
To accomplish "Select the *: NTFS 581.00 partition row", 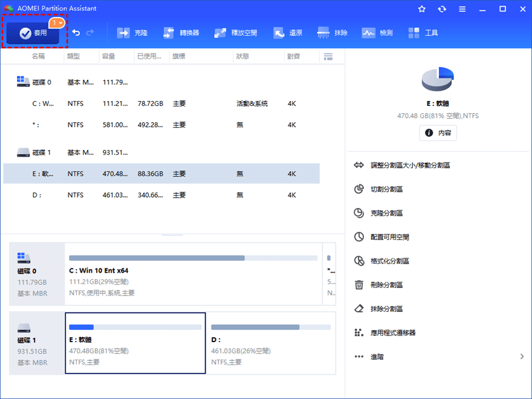I will click(161, 125).
